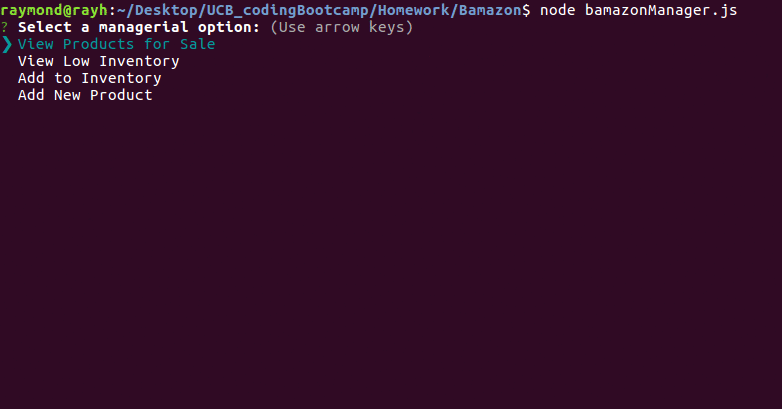Click the word 'Products' in the highlighted option

click(x=98, y=44)
